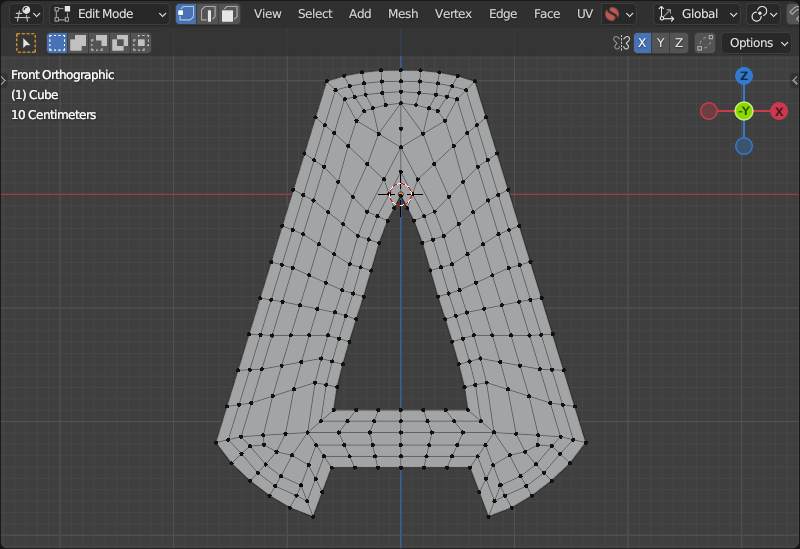Image resolution: width=800 pixels, height=549 pixels.
Task: Click the '10 Centimeters' grid scale text
Action: [x=54, y=115]
